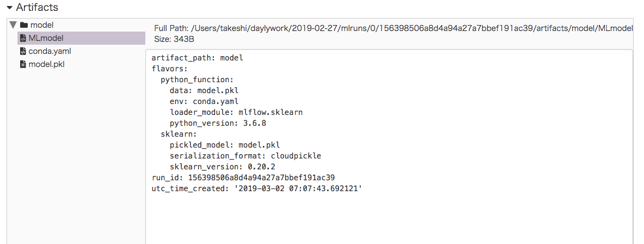Click the MLmodel file icon
Image resolution: width=644 pixels, height=244 pixels.
point(23,38)
